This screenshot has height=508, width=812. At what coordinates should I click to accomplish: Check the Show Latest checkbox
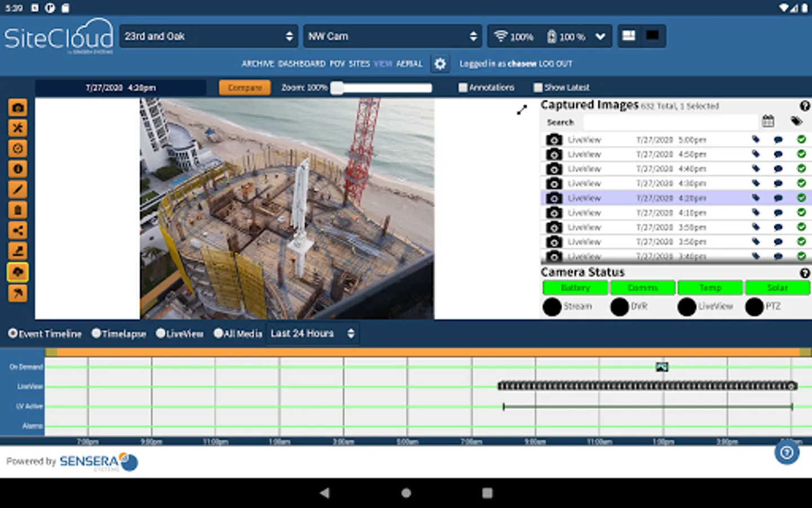pos(538,87)
